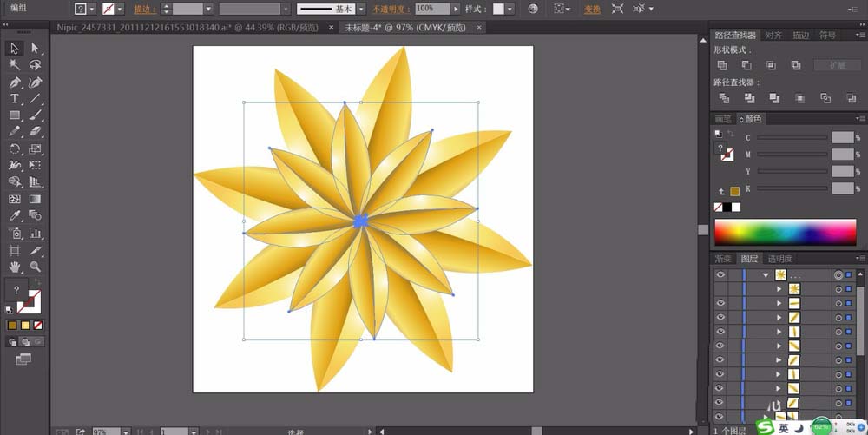
Task: Select the Type tool
Action: (x=15, y=98)
